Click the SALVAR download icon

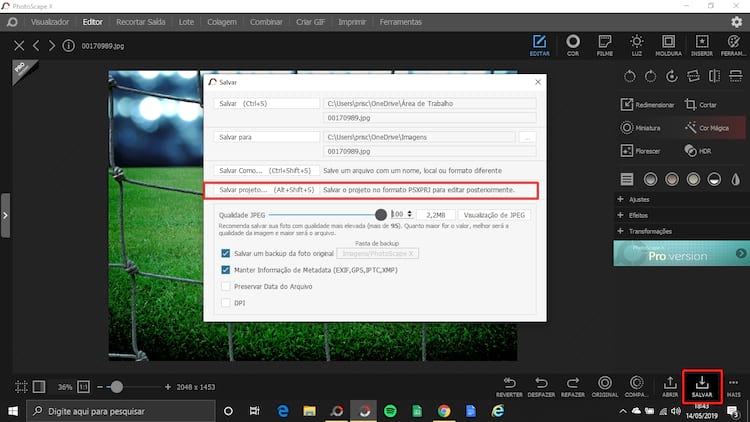point(700,381)
